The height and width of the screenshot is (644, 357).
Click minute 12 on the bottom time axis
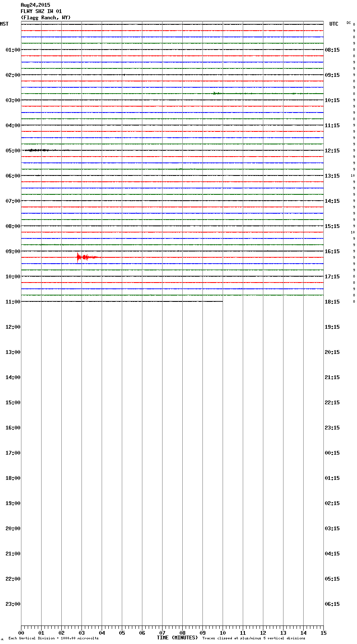point(263,633)
